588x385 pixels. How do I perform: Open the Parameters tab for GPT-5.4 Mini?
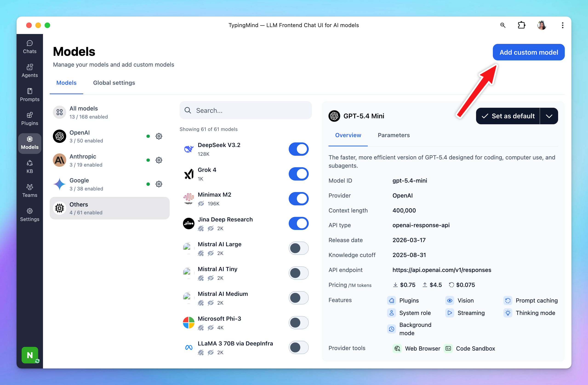[394, 135]
